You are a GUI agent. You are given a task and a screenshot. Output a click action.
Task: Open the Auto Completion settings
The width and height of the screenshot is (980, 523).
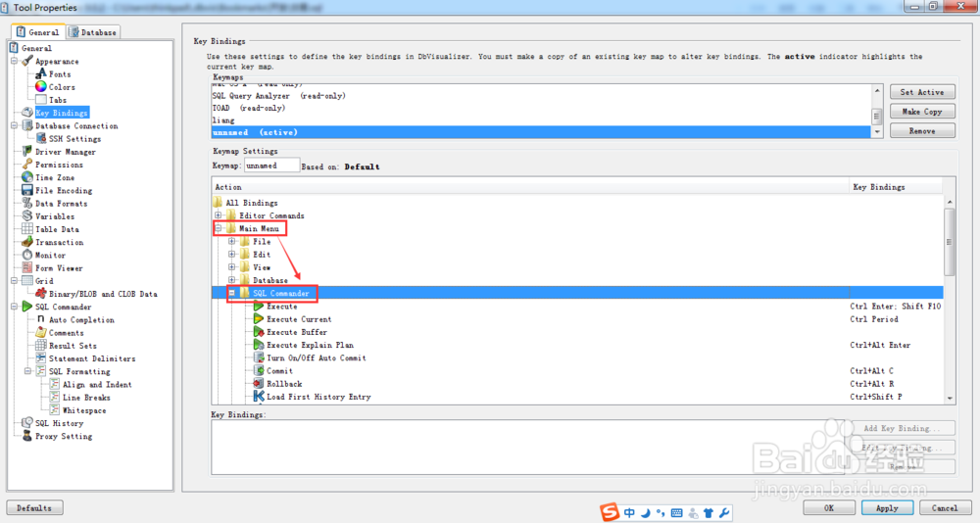coord(81,320)
